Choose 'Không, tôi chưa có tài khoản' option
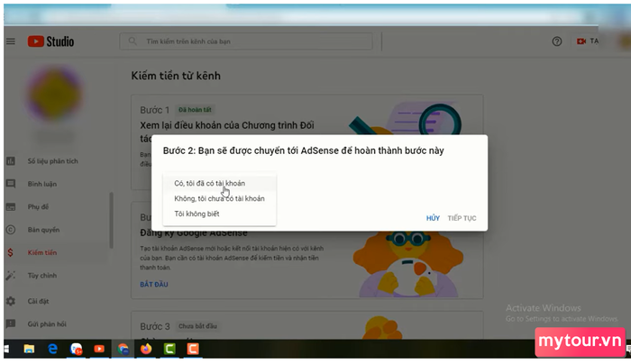631x364 pixels. (x=220, y=198)
